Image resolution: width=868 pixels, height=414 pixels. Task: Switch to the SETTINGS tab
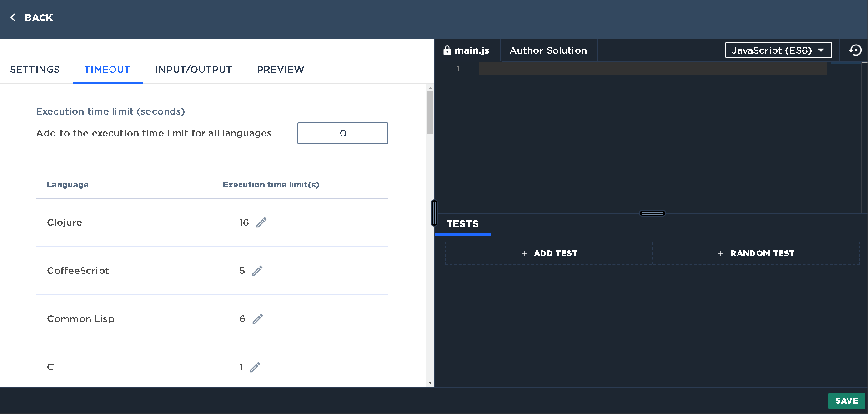click(x=35, y=69)
